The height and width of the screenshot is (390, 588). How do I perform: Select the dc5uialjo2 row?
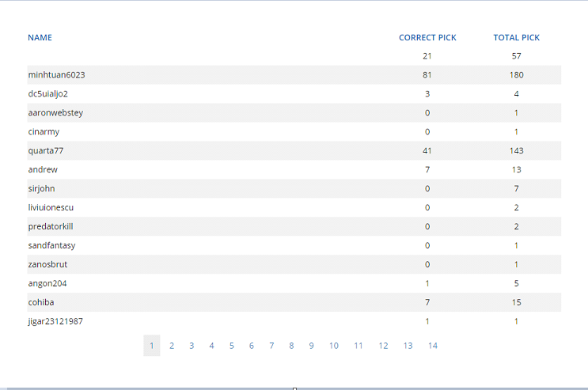click(294, 94)
